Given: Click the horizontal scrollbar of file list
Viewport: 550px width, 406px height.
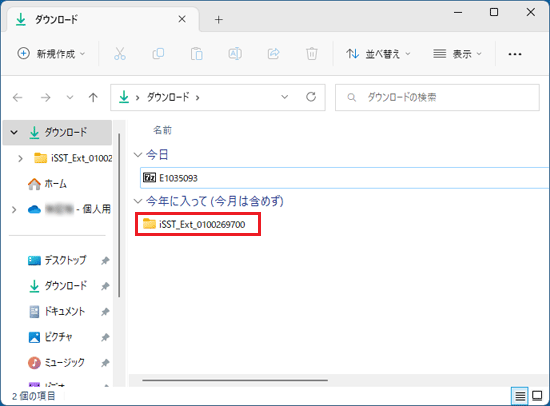Looking at the screenshot, I should pyautogui.click(x=235, y=380).
